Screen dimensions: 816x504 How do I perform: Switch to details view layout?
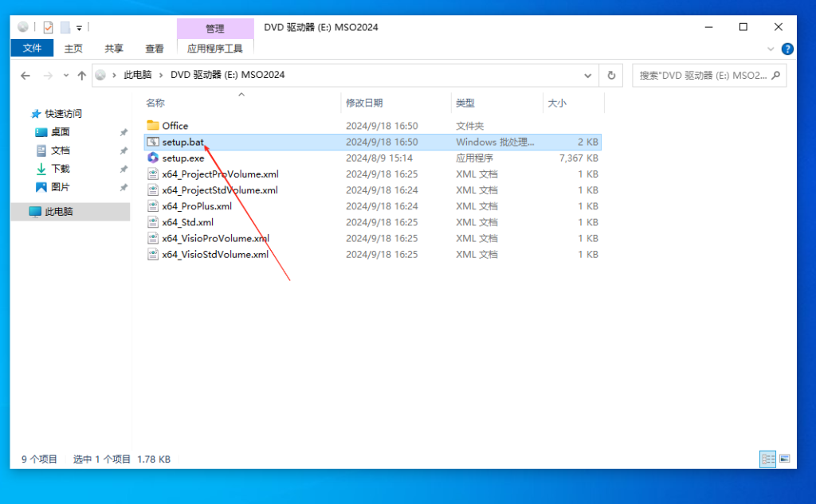click(x=767, y=459)
